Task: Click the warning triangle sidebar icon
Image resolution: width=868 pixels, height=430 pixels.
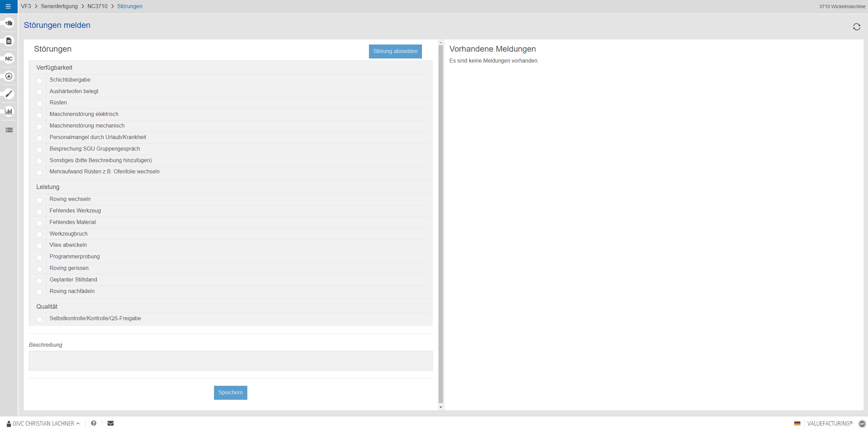Action: click(9, 76)
